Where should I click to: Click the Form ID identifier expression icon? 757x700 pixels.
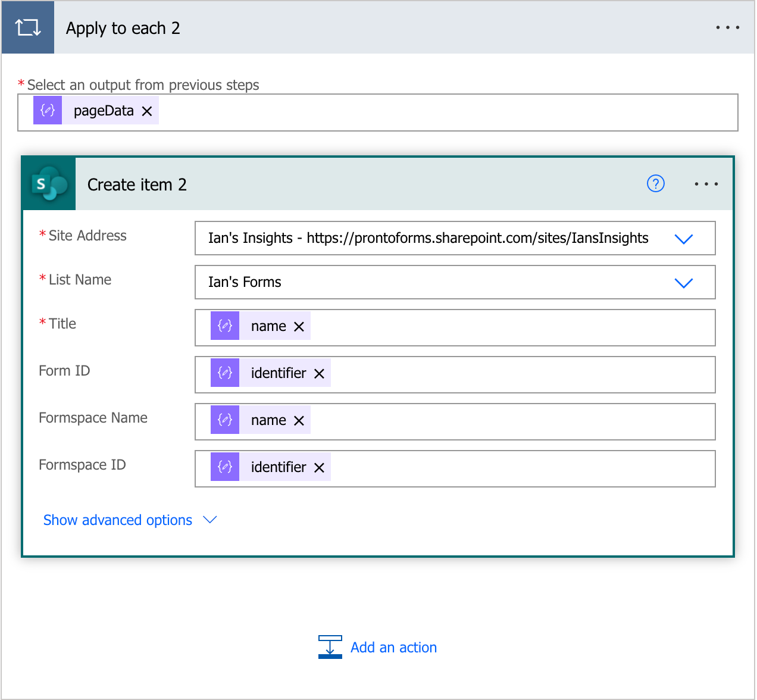point(225,373)
